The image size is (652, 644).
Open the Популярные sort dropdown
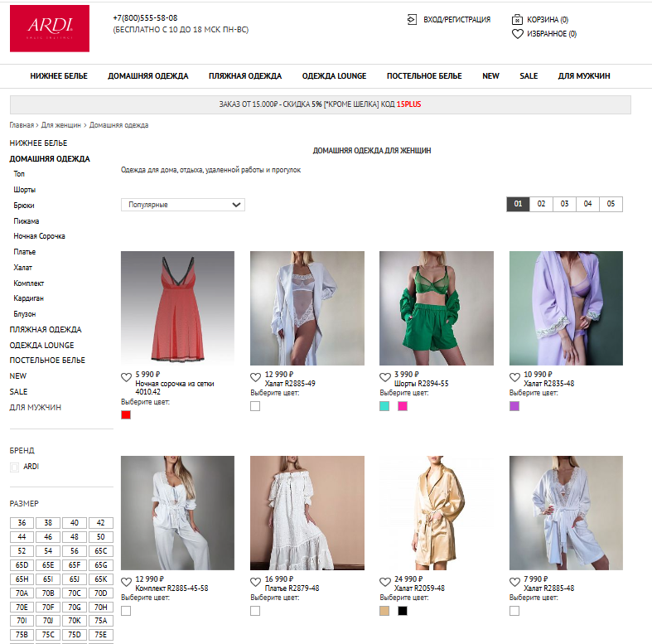tap(182, 205)
